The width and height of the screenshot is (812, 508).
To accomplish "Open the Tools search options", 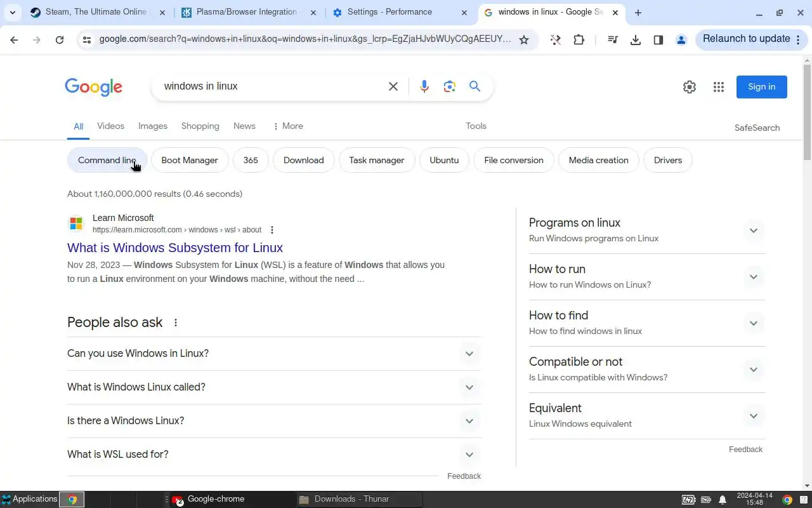I will 476,126.
